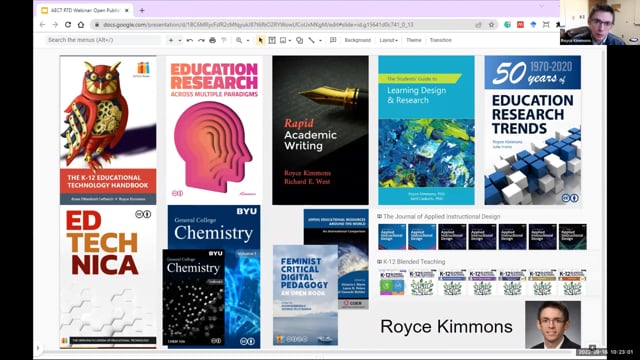Image resolution: width=640 pixels, height=360 pixels.
Task: Open the line type dropdown arrow
Action: [x=320, y=40]
